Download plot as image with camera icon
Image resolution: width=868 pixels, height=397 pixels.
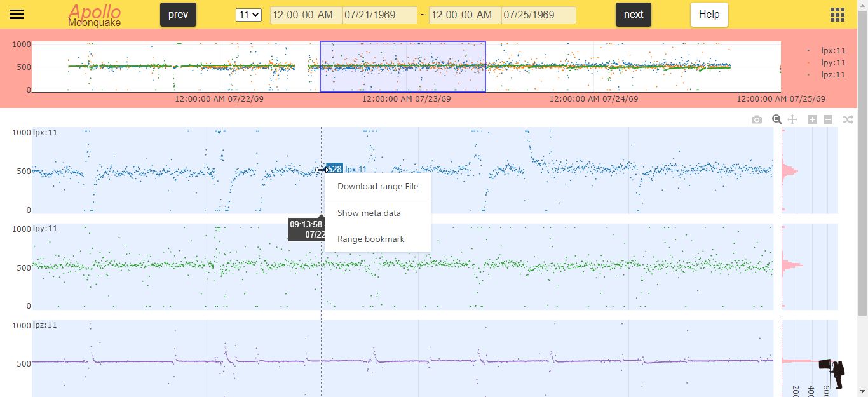(x=756, y=119)
